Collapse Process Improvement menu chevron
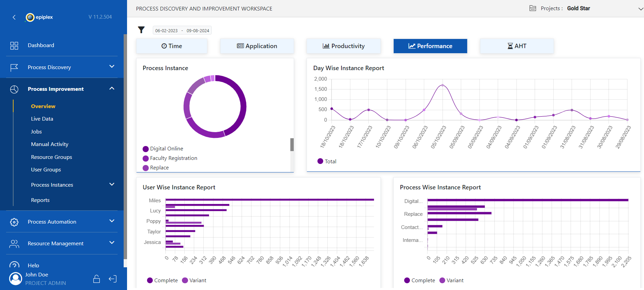Screen dimensions: 644x290 click(112, 88)
